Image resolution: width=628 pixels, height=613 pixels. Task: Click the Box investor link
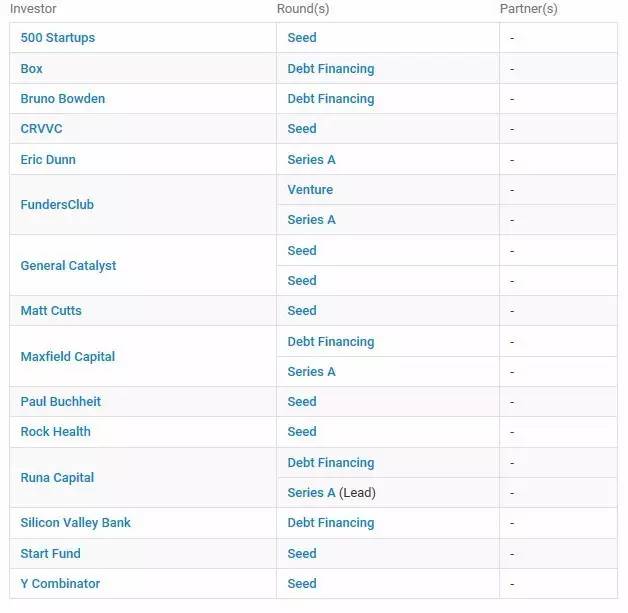[x=32, y=69]
